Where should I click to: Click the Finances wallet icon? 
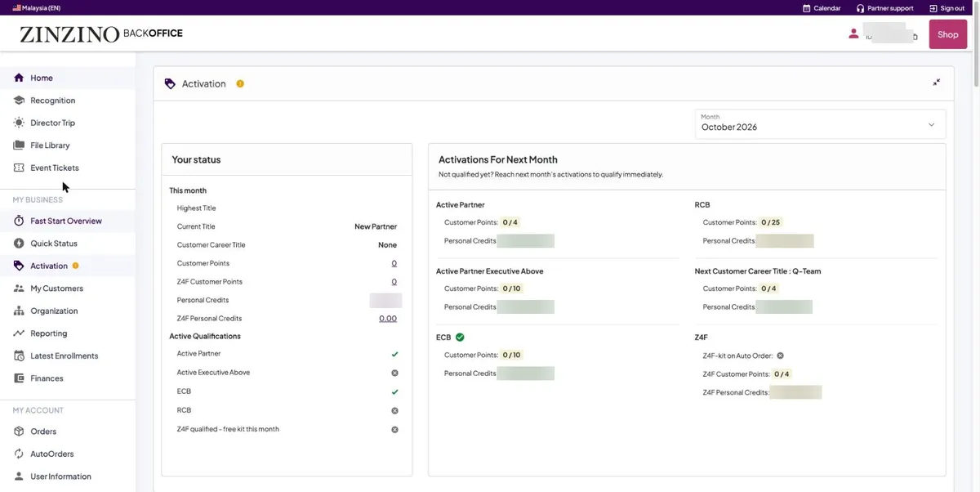19,378
